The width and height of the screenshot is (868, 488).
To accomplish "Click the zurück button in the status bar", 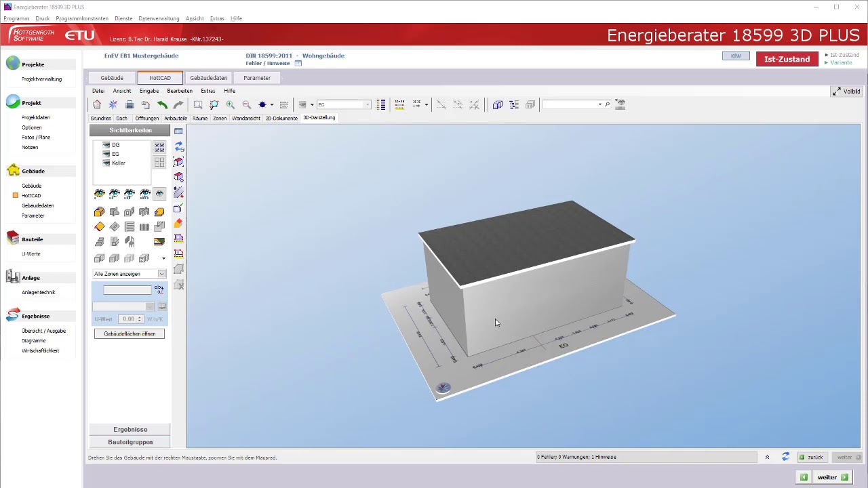I will coord(811,457).
